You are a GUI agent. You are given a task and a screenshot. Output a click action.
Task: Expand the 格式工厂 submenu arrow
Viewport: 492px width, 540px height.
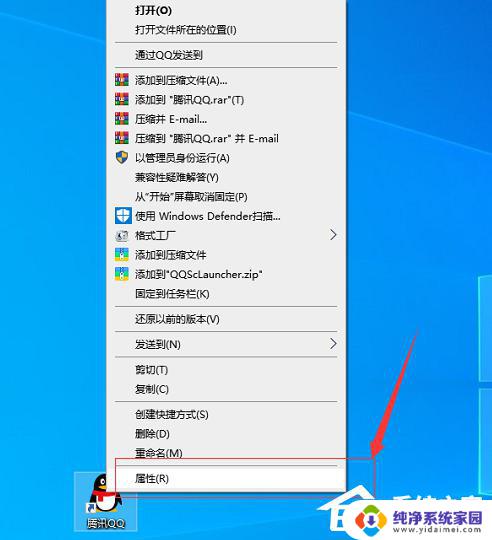pos(333,235)
